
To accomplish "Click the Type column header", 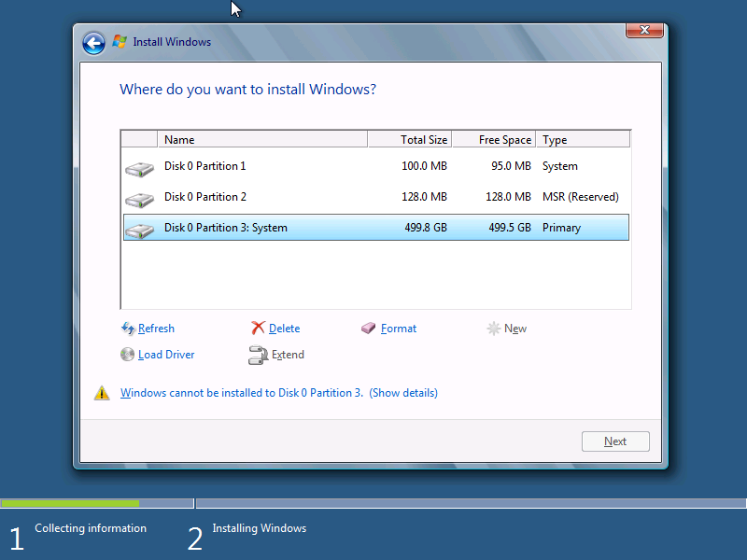I will (x=583, y=139).
